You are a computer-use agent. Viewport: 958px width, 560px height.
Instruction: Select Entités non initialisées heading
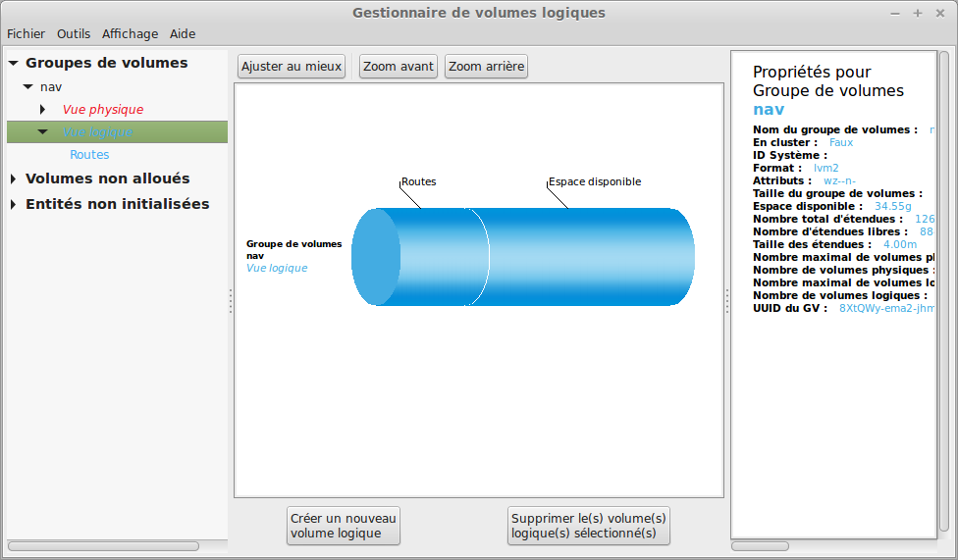coord(118,204)
